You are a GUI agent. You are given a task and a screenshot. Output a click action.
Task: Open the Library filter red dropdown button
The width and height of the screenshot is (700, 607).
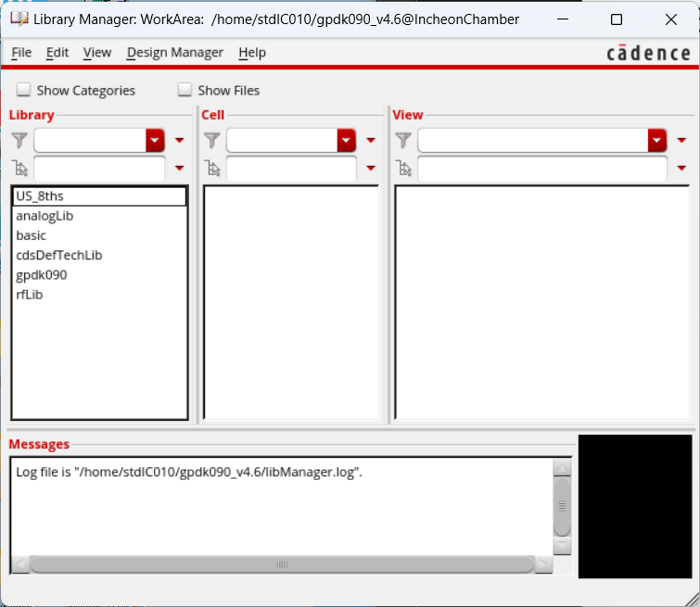[155, 141]
